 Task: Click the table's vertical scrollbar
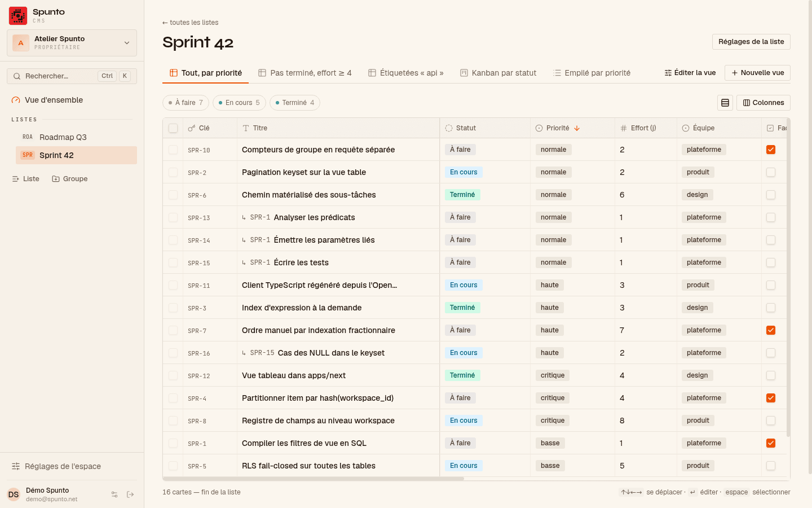(788, 278)
